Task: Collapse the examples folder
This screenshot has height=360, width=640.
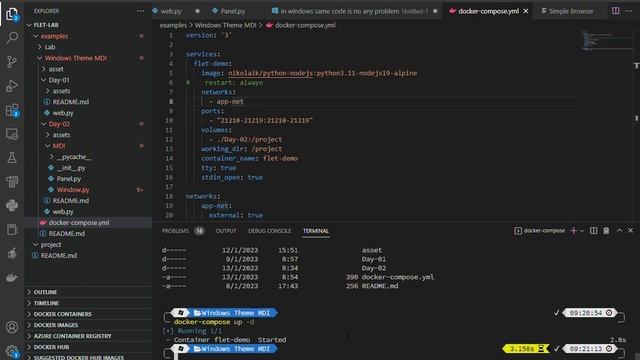Action: coord(54,36)
